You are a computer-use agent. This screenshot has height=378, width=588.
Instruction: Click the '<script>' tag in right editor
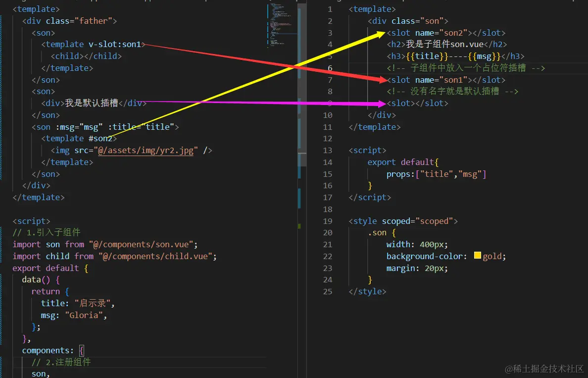(x=367, y=151)
